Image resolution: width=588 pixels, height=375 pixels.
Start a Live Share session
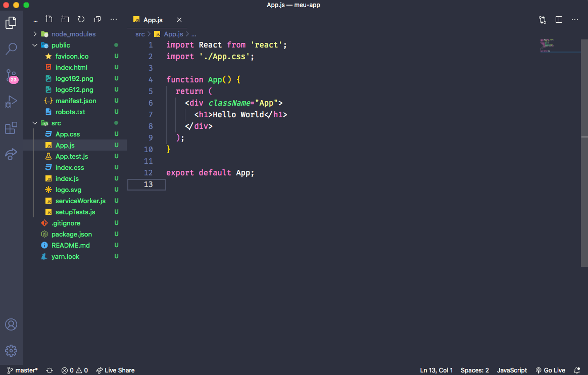point(115,370)
